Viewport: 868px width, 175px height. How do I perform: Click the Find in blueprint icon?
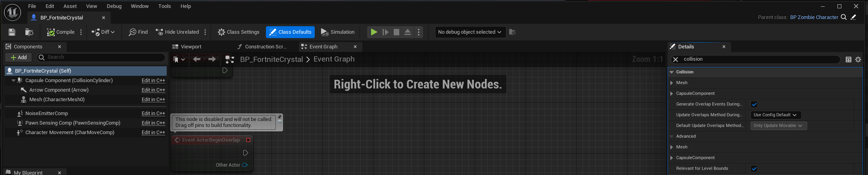click(x=138, y=32)
